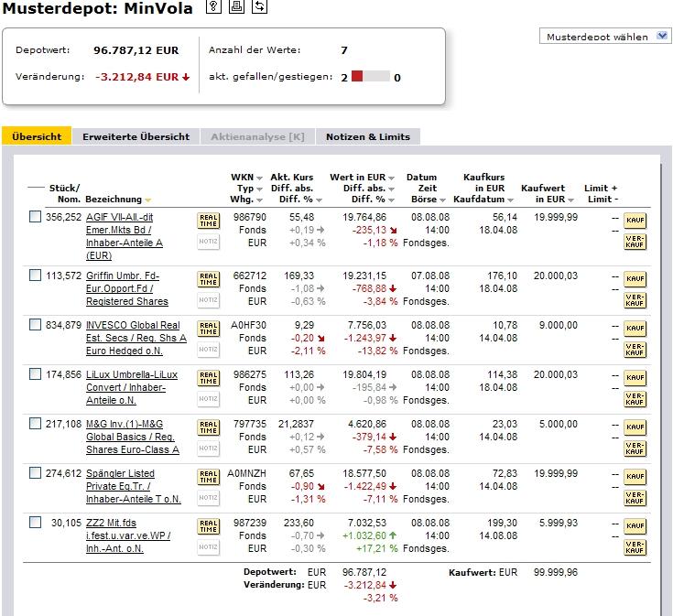
Task: Open the help icon beside Musterdepot title
Action: (214, 7)
